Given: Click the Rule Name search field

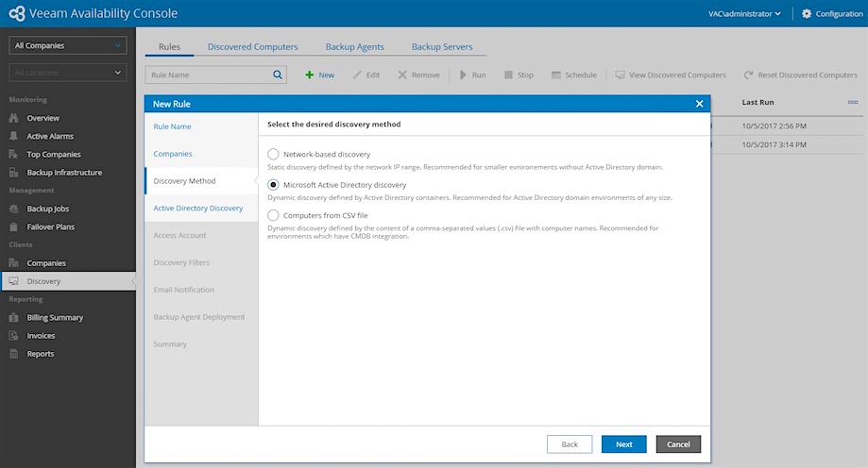Looking at the screenshot, I should tap(208, 75).
